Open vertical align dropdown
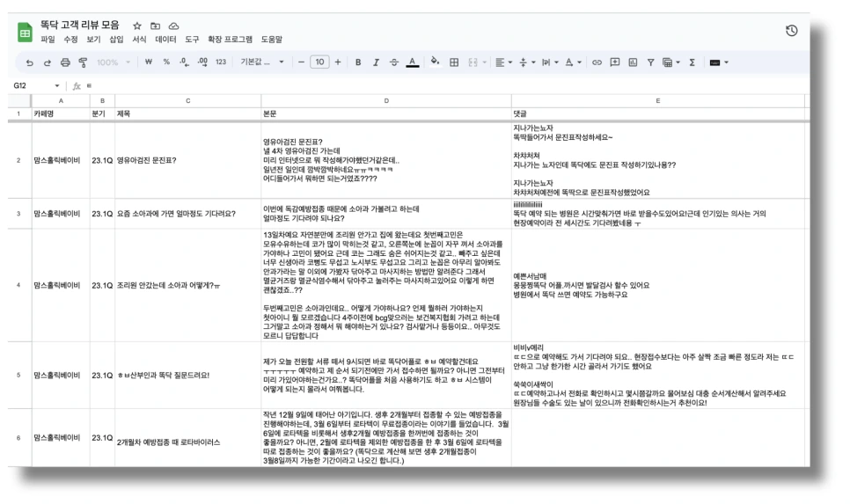Screen dimensions: 850x504 click(527, 62)
